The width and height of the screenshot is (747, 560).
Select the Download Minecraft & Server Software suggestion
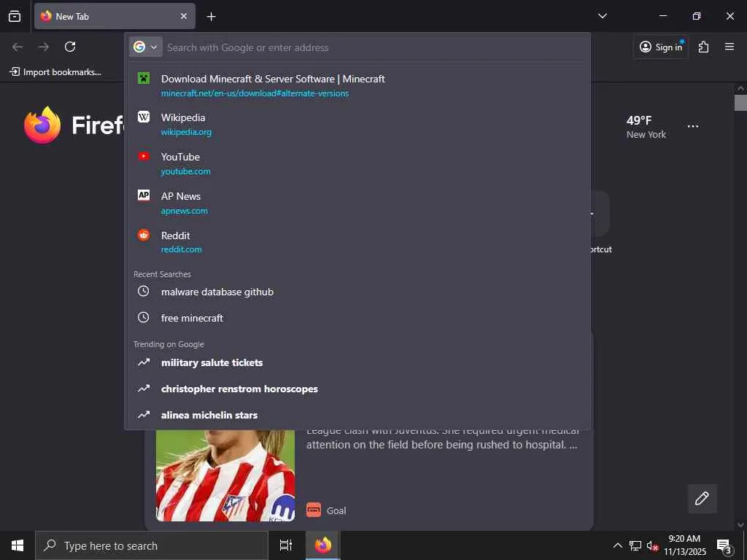357,85
